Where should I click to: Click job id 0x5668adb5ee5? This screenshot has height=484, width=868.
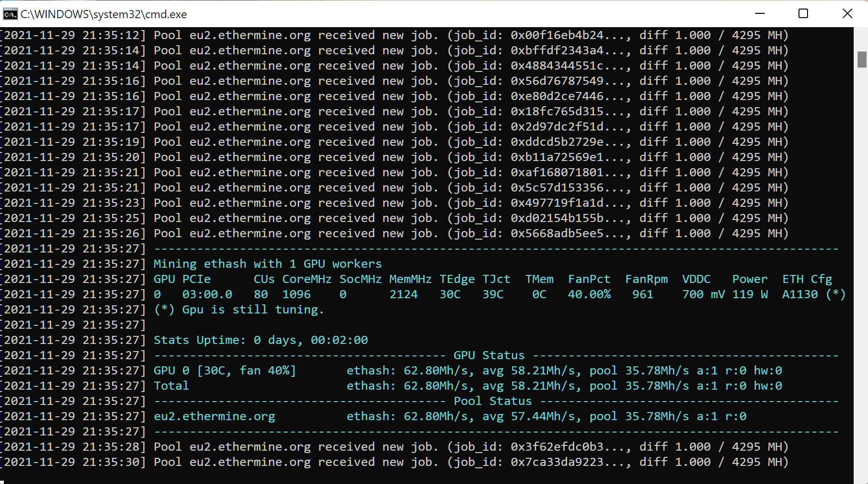tap(557, 233)
